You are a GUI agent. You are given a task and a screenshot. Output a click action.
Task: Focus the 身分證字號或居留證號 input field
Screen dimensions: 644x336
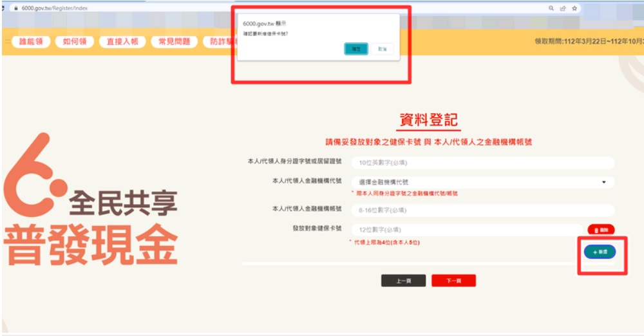point(483,163)
